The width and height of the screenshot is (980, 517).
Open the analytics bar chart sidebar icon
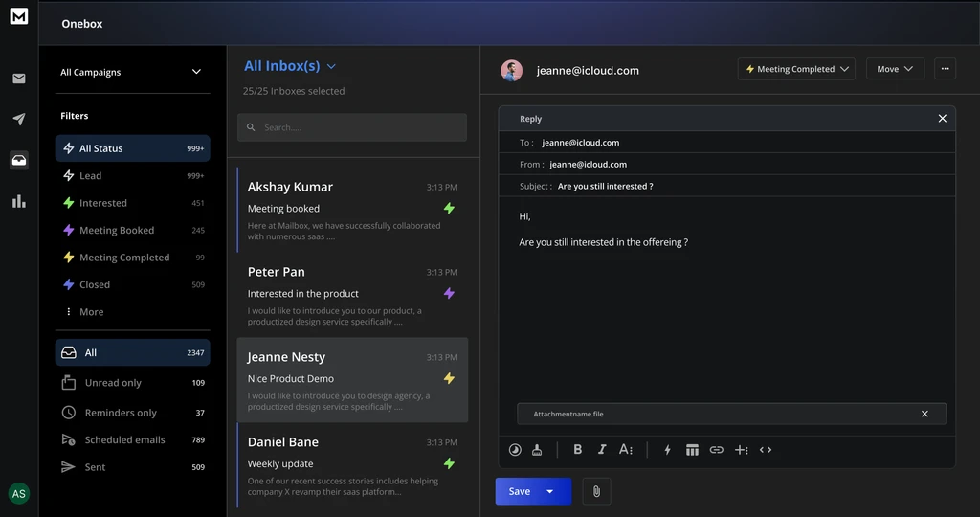coord(19,201)
